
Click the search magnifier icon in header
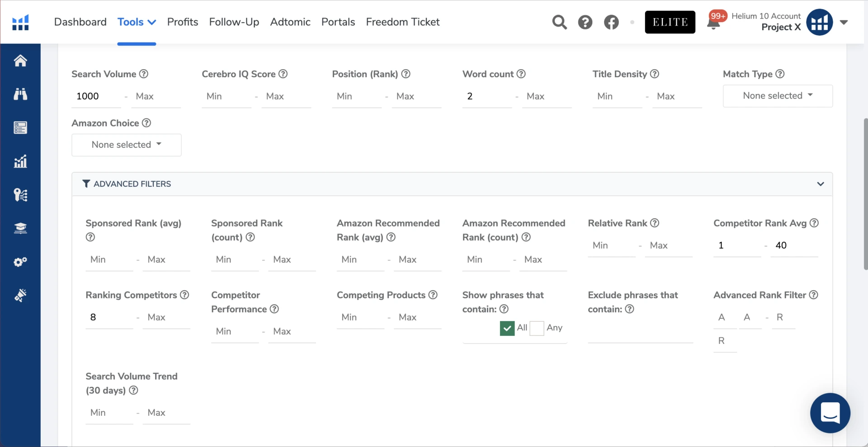pyautogui.click(x=559, y=22)
